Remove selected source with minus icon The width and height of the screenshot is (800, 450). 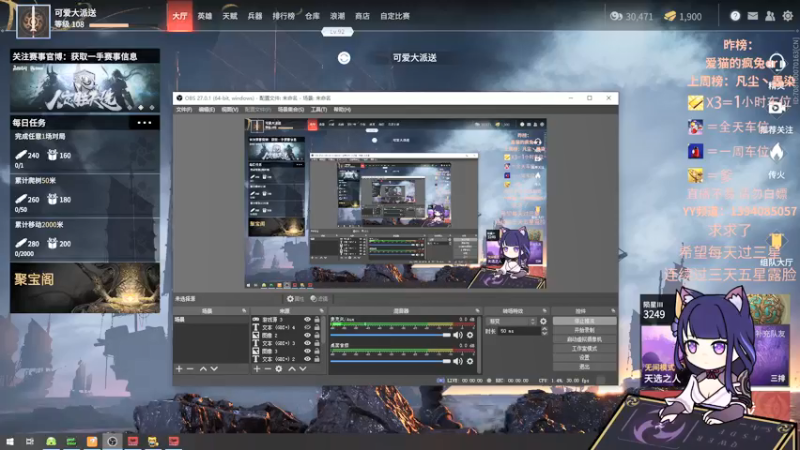coord(267,368)
